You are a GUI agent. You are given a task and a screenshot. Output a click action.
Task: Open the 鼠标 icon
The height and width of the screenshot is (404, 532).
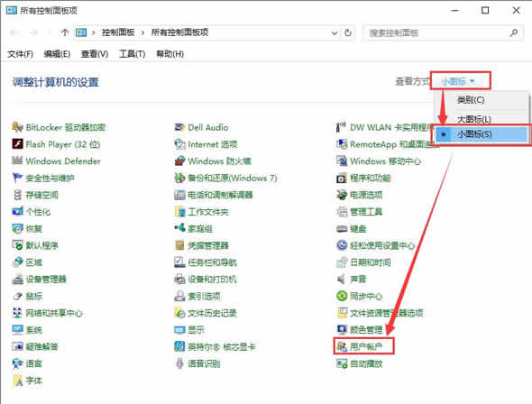tap(17, 296)
